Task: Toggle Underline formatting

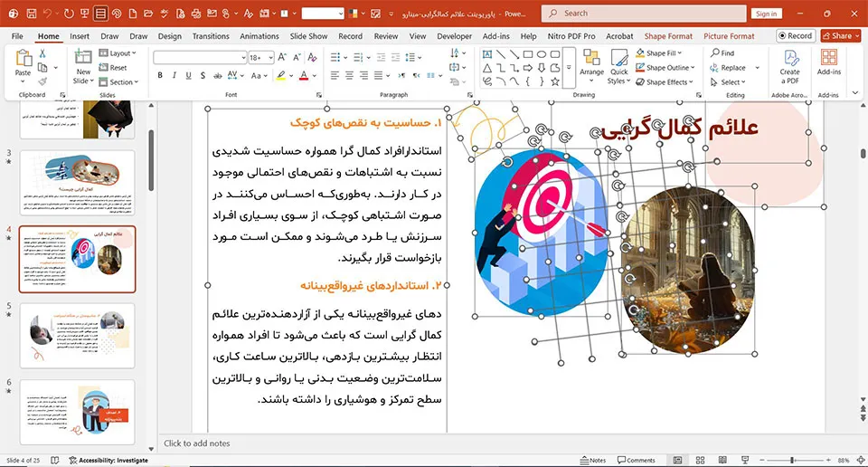Action: (188, 75)
